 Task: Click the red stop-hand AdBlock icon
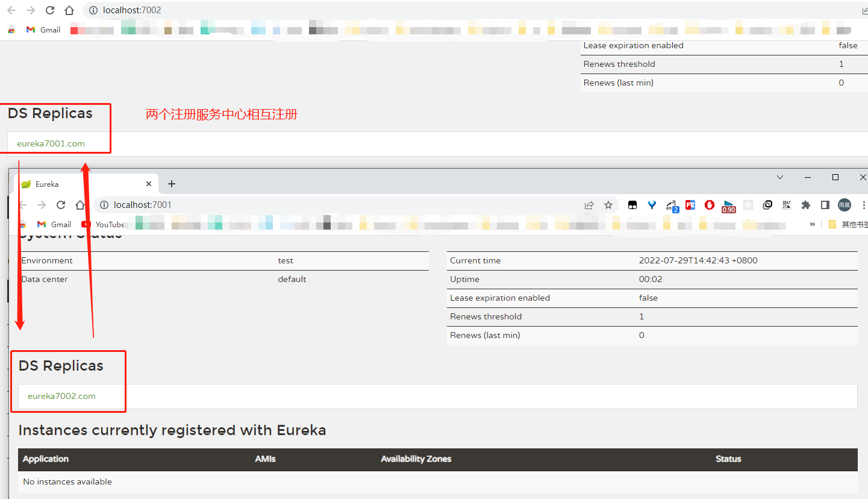tap(710, 205)
